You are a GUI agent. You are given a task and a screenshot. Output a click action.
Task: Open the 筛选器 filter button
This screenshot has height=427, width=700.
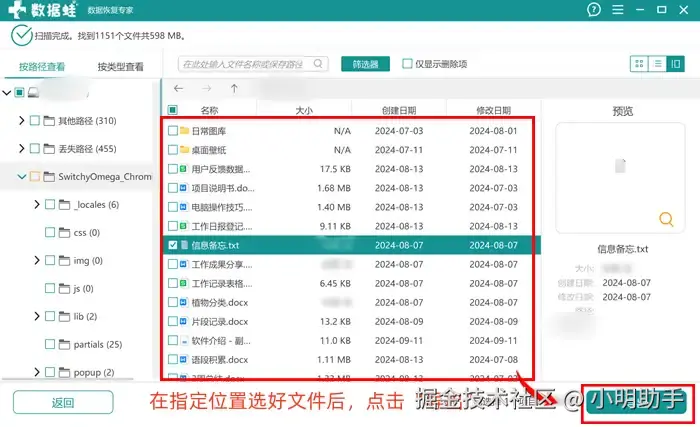(x=365, y=64)
